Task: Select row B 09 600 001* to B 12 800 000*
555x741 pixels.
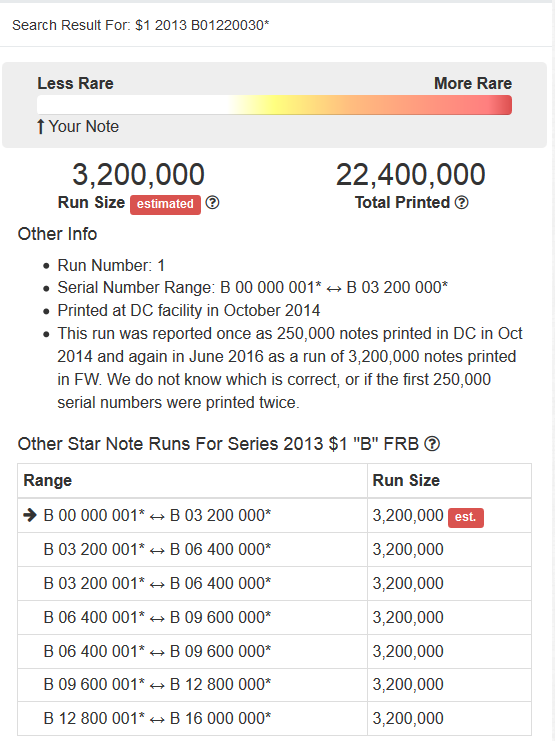Action: coord(274,685)
